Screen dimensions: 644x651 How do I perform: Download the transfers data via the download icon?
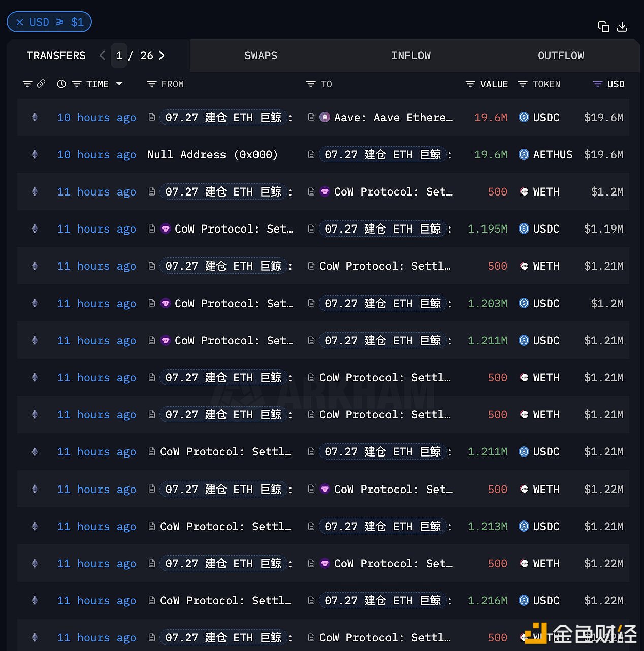point(623,27)
